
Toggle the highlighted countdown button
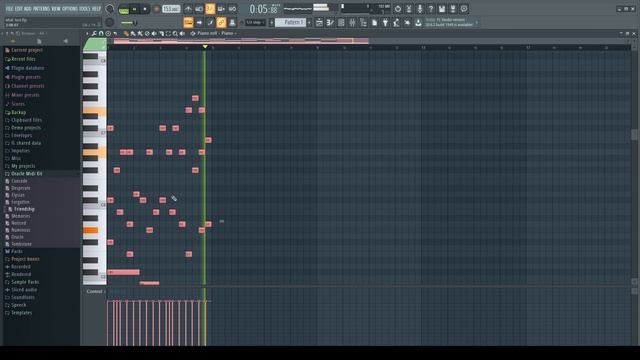click(210, 9)
